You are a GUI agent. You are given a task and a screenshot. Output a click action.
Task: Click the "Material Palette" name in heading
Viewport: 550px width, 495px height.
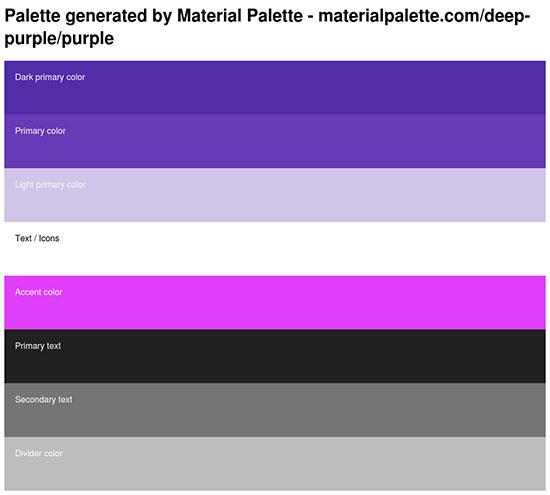pyautogui.click(x=240, y=16)
